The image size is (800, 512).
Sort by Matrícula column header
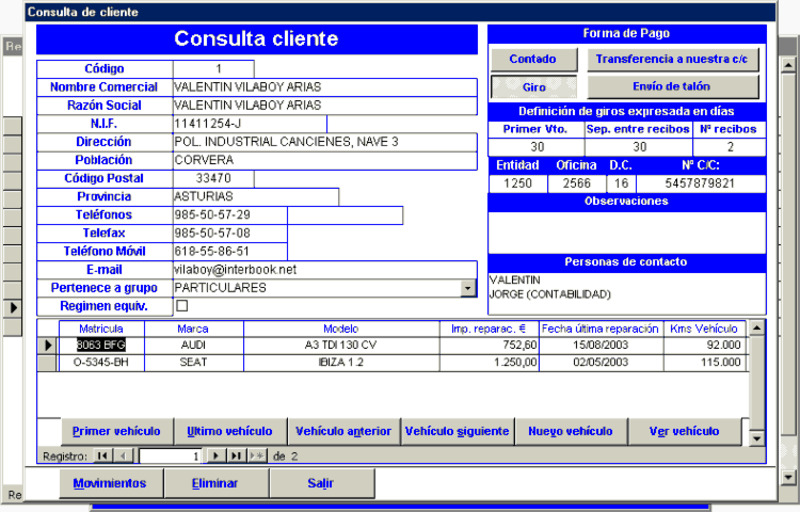101,328
